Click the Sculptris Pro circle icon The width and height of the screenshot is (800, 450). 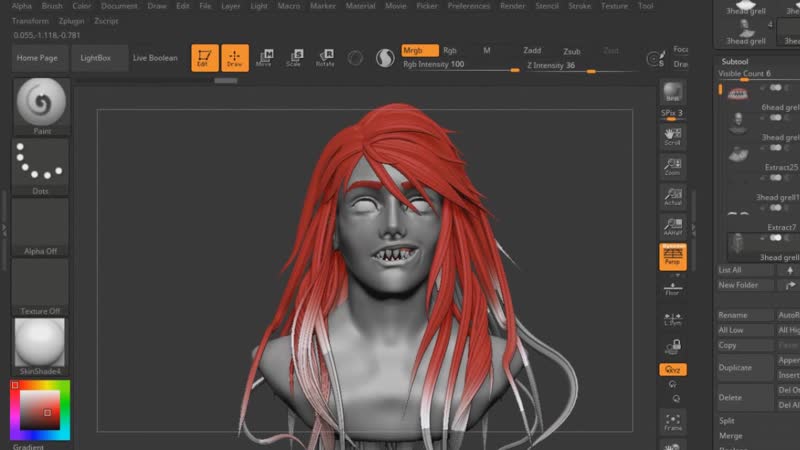355,58
